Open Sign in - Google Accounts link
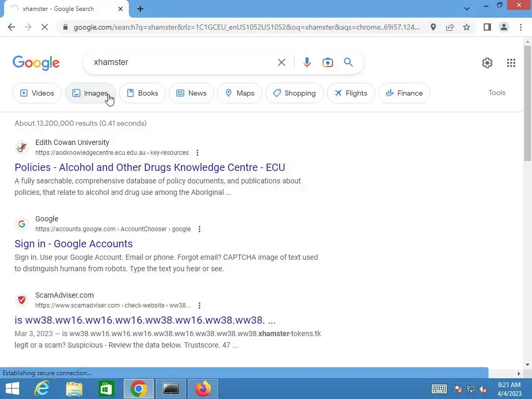 pos(74,244)
